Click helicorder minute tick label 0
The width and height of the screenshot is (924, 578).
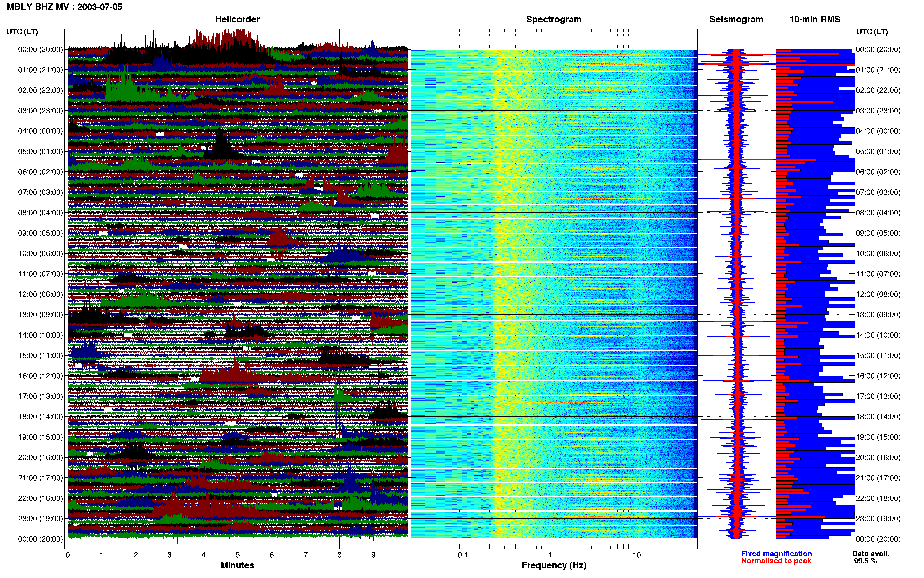click(x=68, y=555)
